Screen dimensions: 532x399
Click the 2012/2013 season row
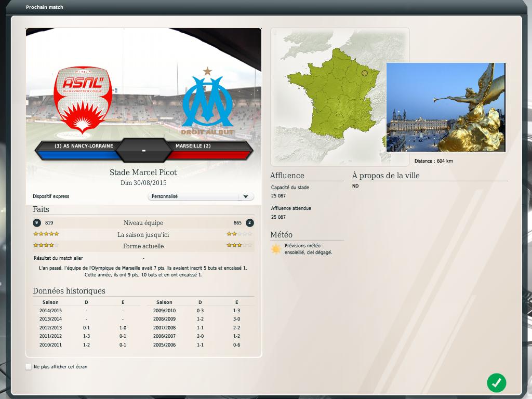(x=87, y=328)
